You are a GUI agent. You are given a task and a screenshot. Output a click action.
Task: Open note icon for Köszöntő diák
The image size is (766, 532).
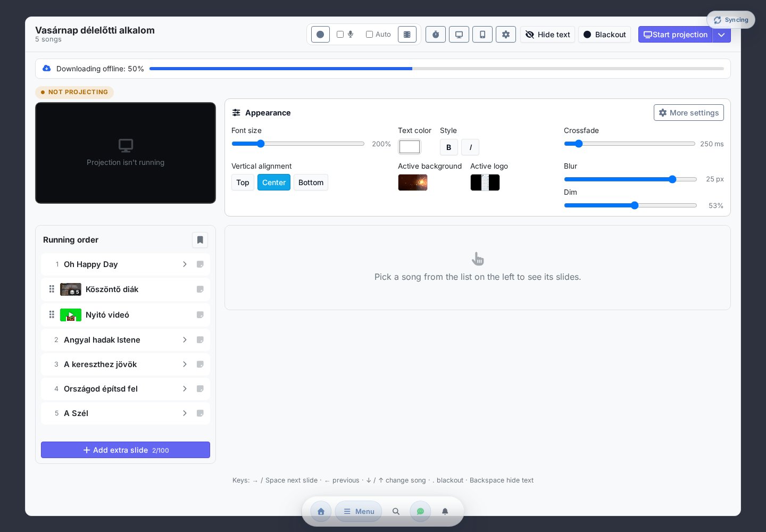[x=200, y=289]
